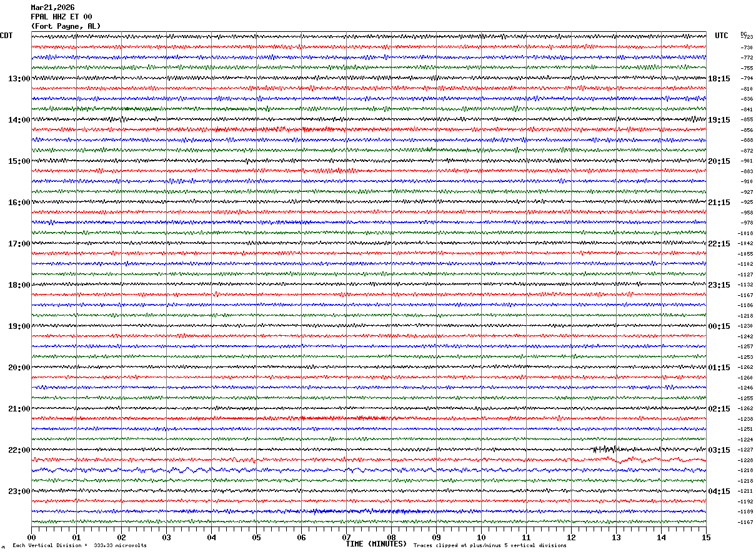Click the 16:00 CDT time label

tap(19, 203)
